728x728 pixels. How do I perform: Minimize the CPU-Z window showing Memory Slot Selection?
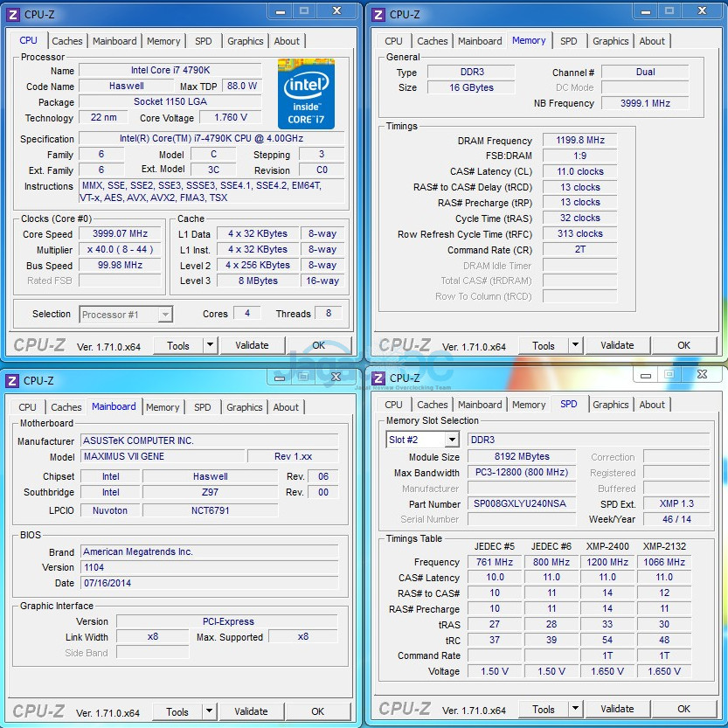click(x=644, y=375)
